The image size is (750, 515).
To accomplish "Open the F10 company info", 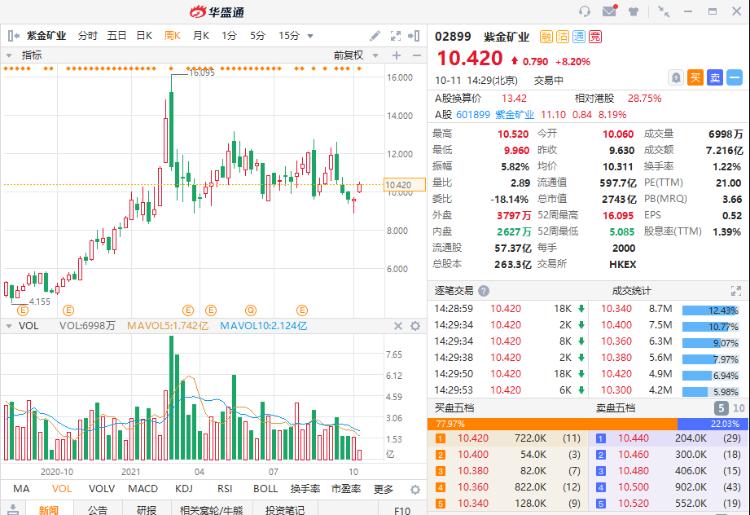I will point(402,510).
